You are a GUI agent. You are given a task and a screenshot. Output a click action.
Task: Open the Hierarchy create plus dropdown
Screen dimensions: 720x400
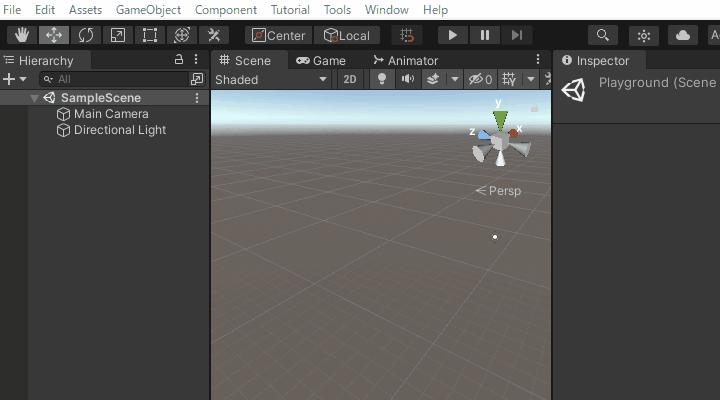[14, 79]
